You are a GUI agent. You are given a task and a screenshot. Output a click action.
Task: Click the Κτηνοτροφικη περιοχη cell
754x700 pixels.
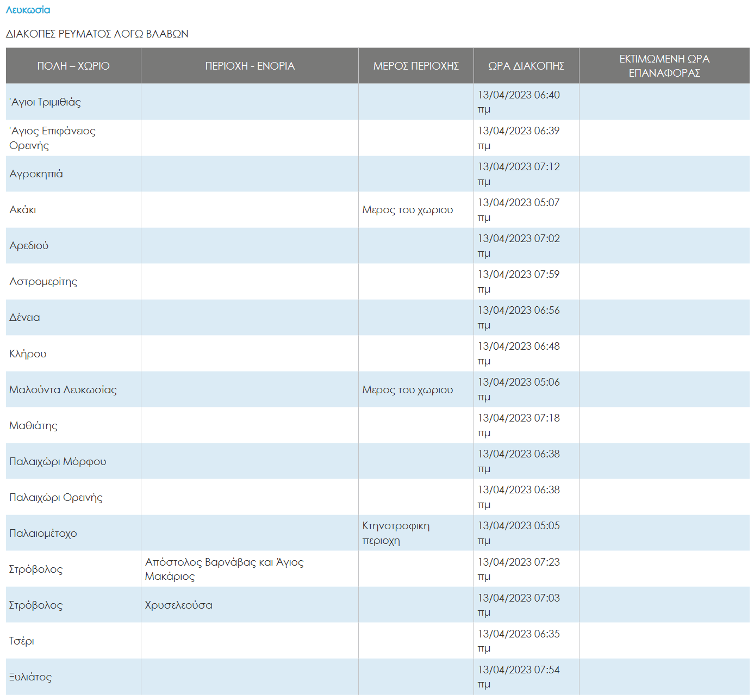416,533
